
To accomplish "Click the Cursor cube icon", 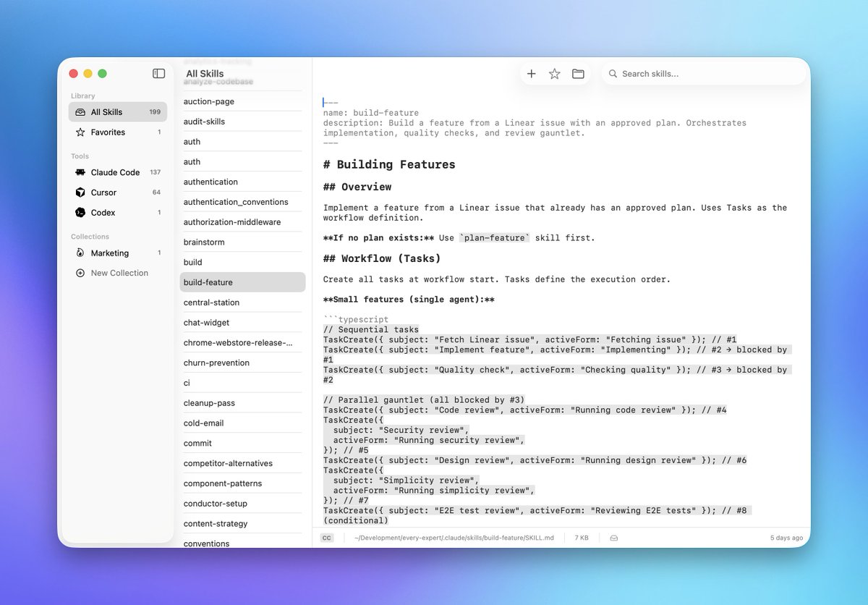I will tap(80, 192).
